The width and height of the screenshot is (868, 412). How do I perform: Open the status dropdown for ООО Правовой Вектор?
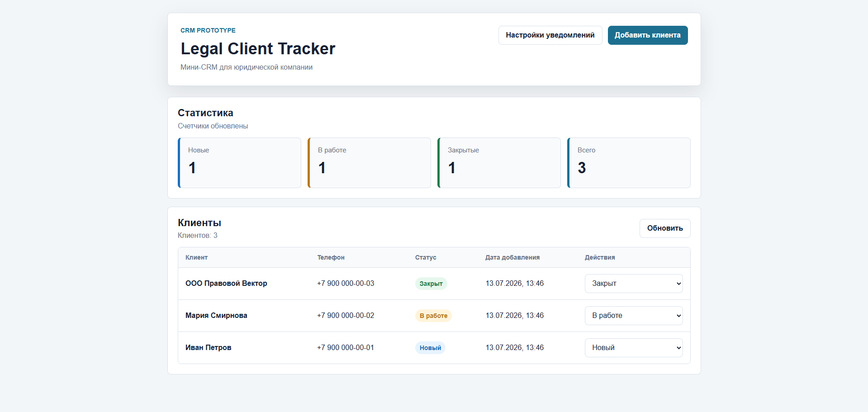pyautogui.click(x=633, y=284)
